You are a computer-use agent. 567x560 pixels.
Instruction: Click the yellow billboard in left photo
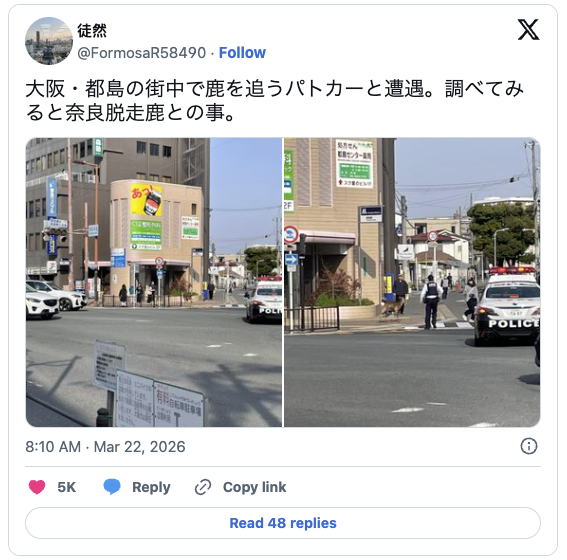point(146,200)
